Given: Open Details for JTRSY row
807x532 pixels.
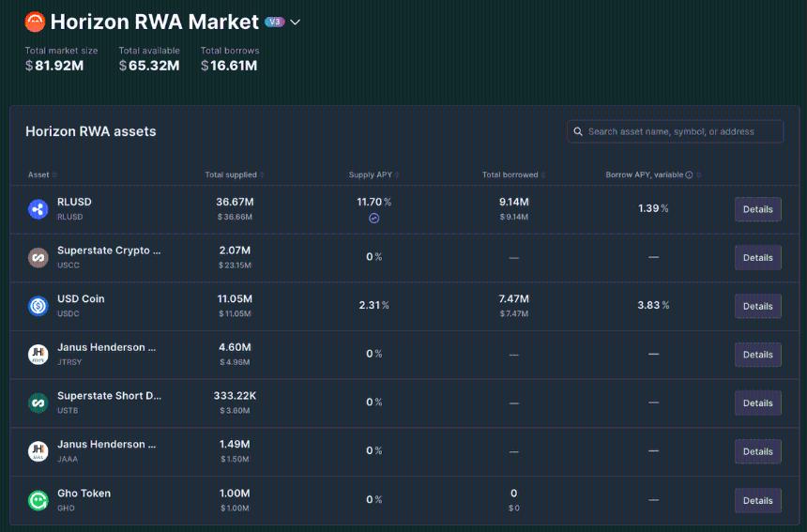Looking at the screenshot, I should click(757, 355).
